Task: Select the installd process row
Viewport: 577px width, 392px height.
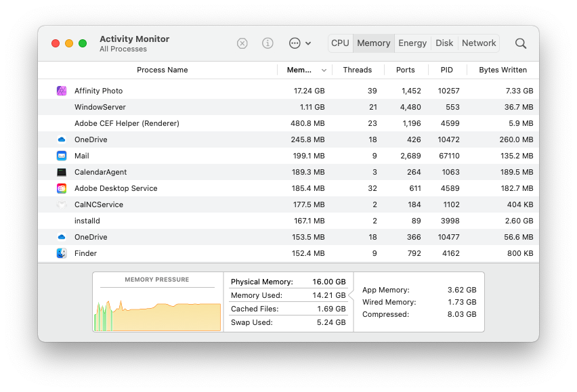Action: (288, 221)
